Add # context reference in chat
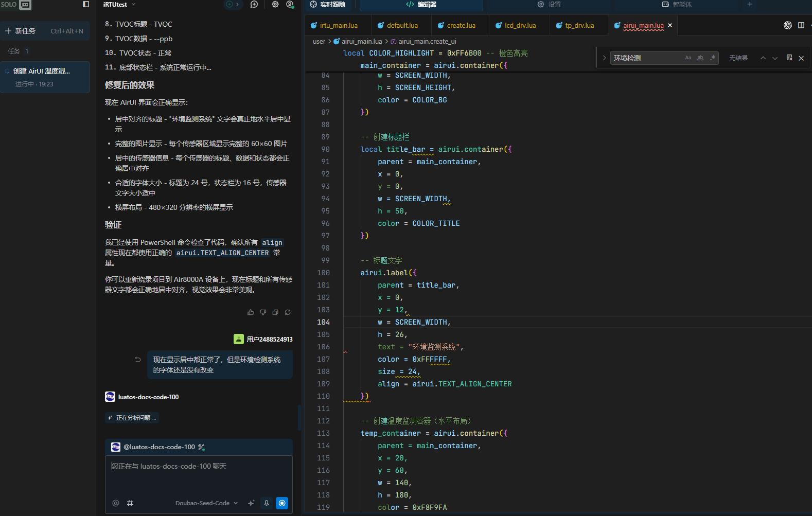The image size is (812, 516). (x=130, y=503)
